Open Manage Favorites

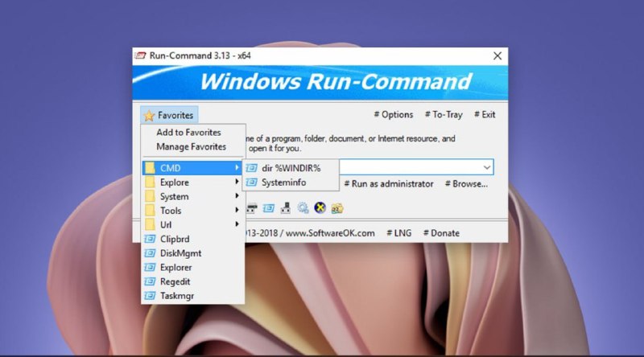(191, 146)
